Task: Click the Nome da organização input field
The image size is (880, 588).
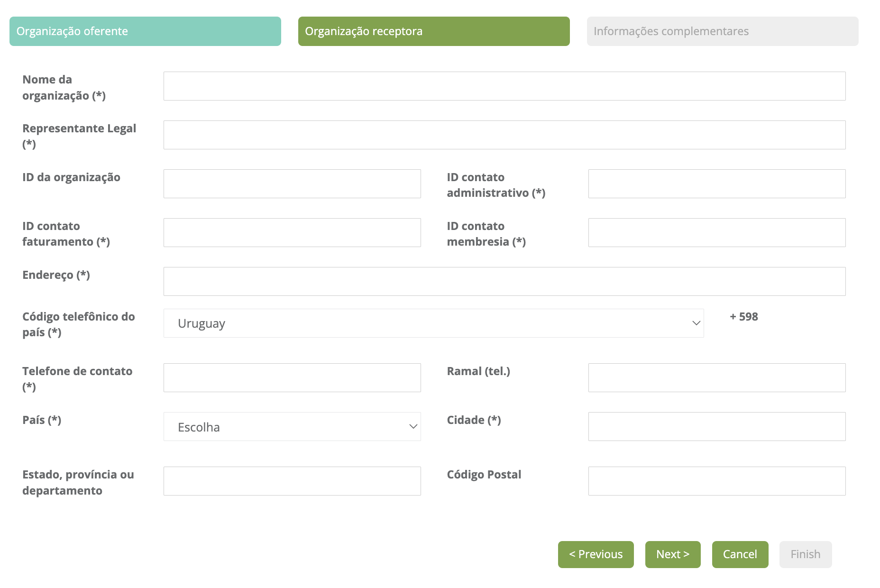Action: coord(504,86)
